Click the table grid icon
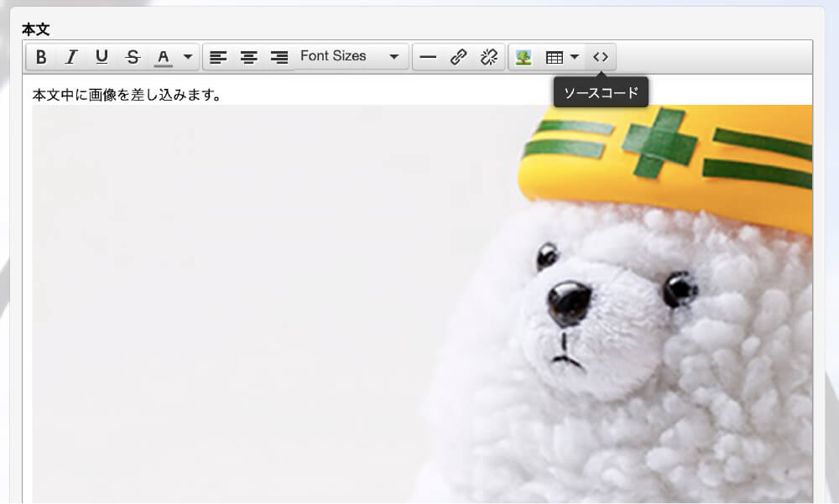This screenshot has width=839, height=504. pos(554,57)
